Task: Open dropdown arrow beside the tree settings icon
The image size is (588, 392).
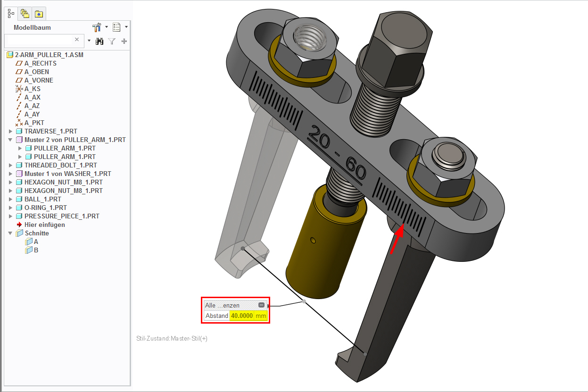Action: tap(106, 27)
